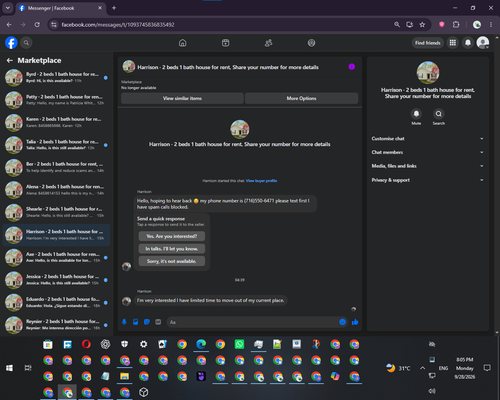Viewport: 500px width, 400px height.
Task: Select the Messenger | Facebook tab
Action: 60,8
